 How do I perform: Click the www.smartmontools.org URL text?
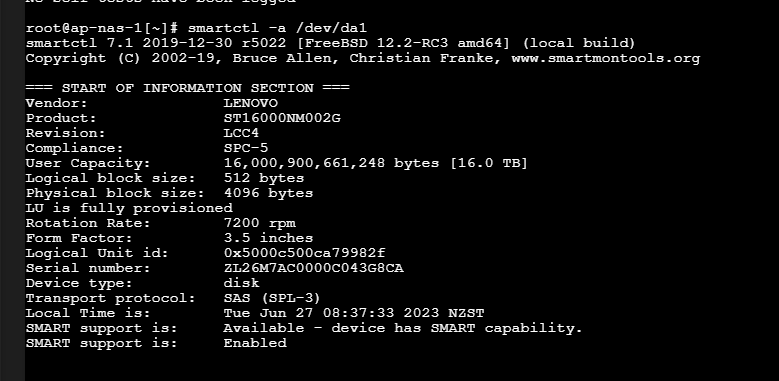click(606, 58)
